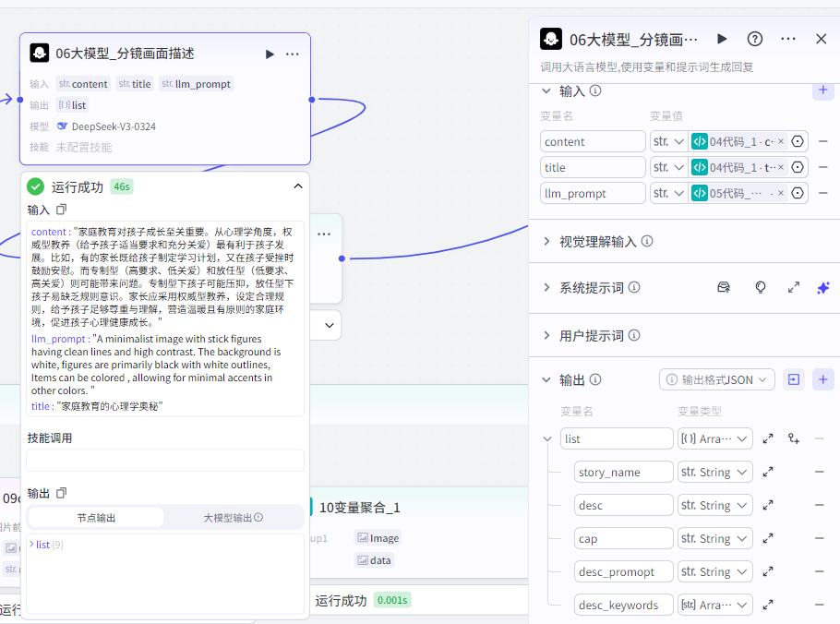Remove the desc output row with its minus button
The width and height of the screenshot is (840, 624).
tap(820, 505)
